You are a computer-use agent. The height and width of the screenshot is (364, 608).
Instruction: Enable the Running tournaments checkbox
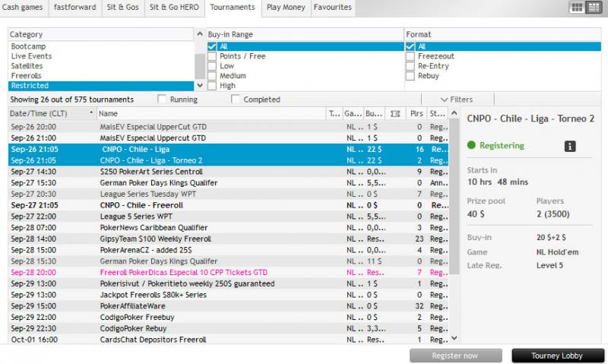[x=162, y=100]
